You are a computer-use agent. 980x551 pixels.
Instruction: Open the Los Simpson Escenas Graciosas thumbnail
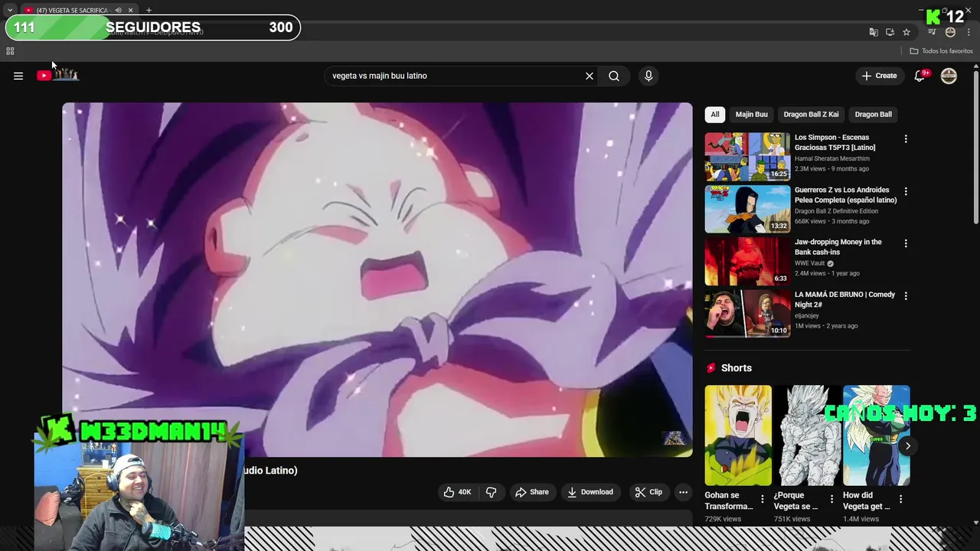(747, 156)
